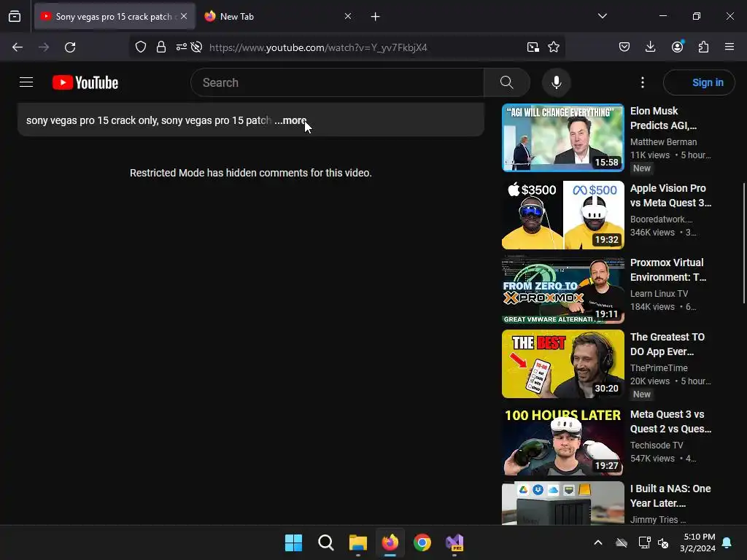This screenshot has width=747, height=560.
Task: Open Visual Studio Preview from taskbar
Action: (x=454, y=542)
